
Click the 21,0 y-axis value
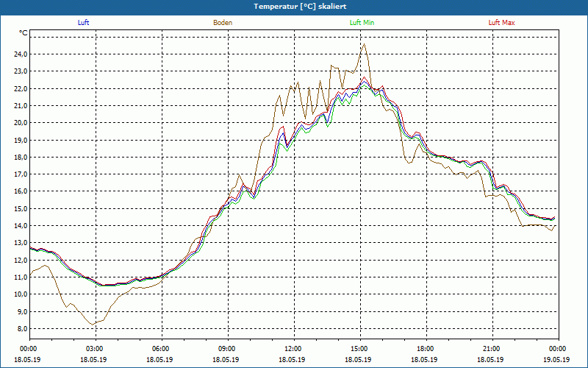pos(21,105)
